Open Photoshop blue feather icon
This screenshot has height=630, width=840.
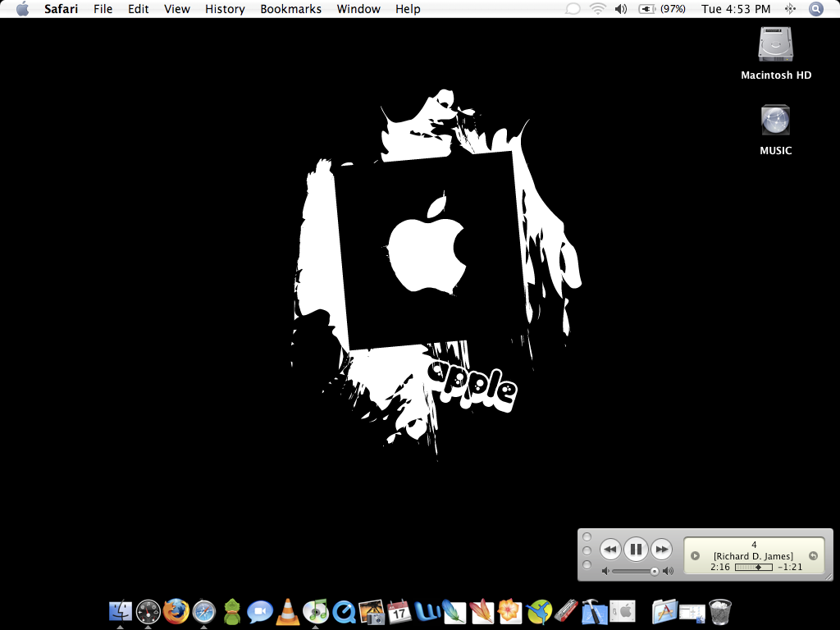click(x=454, y=611)
